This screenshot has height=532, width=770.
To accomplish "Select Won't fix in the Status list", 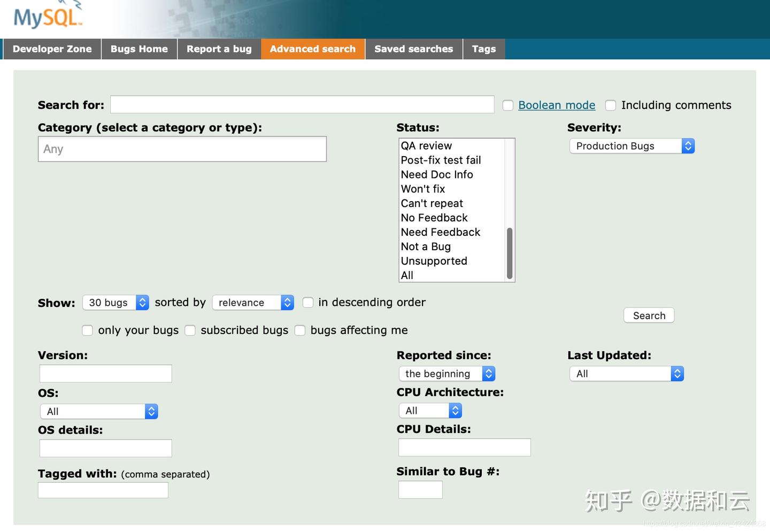I will click(422, 189).
